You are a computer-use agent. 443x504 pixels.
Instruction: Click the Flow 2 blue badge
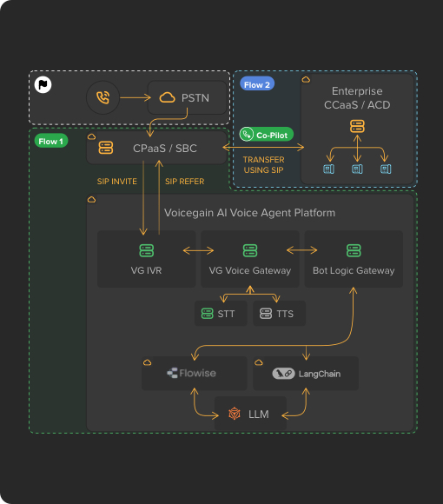pos(257,84)
